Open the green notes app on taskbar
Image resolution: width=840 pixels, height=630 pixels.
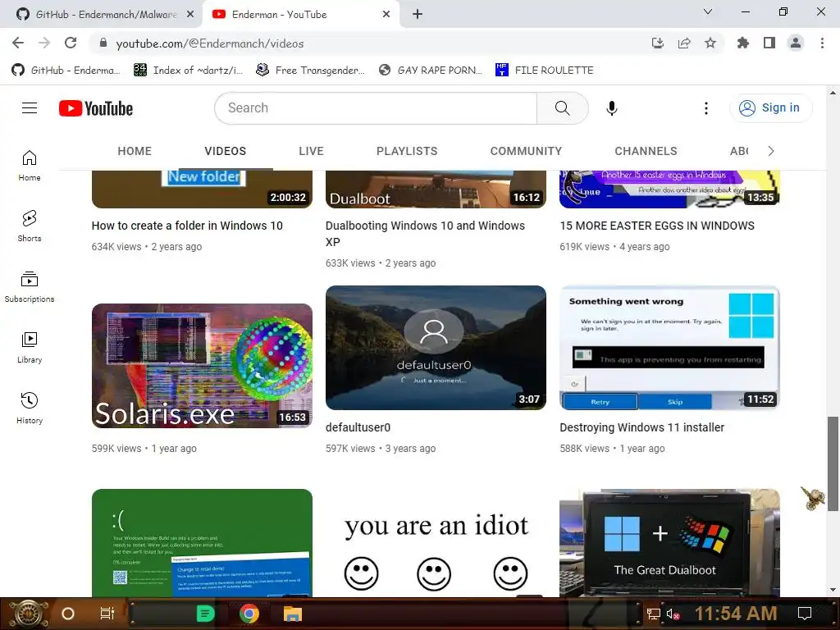click(x=205, y=614)
